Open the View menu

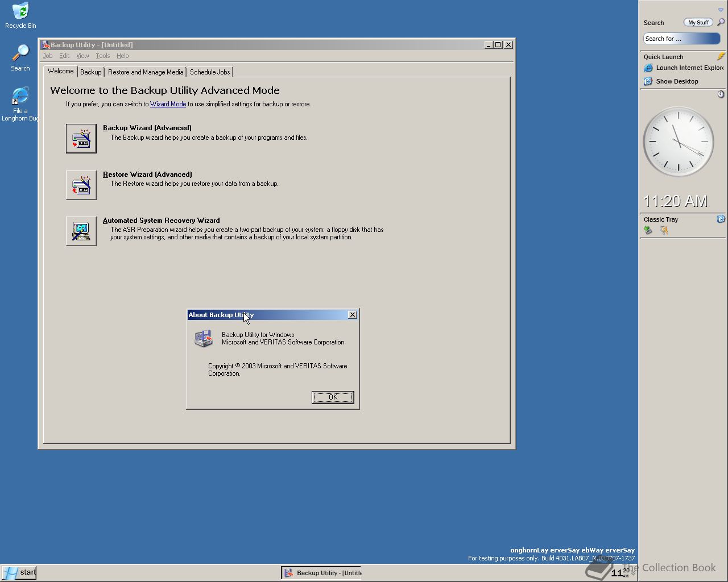point(82,56)
